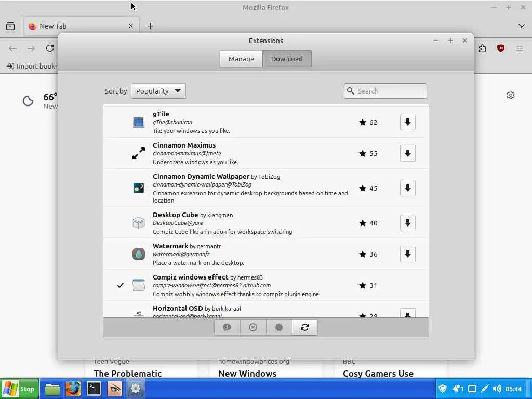Select the gTile row title
This screenshot has height=399, width=532.
161,114
